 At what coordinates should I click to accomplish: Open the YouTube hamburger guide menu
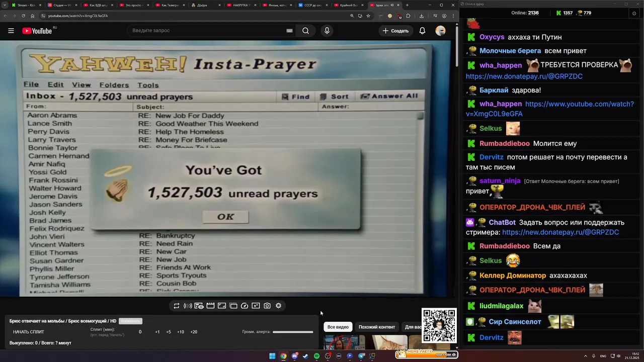[x=11, y=31]
